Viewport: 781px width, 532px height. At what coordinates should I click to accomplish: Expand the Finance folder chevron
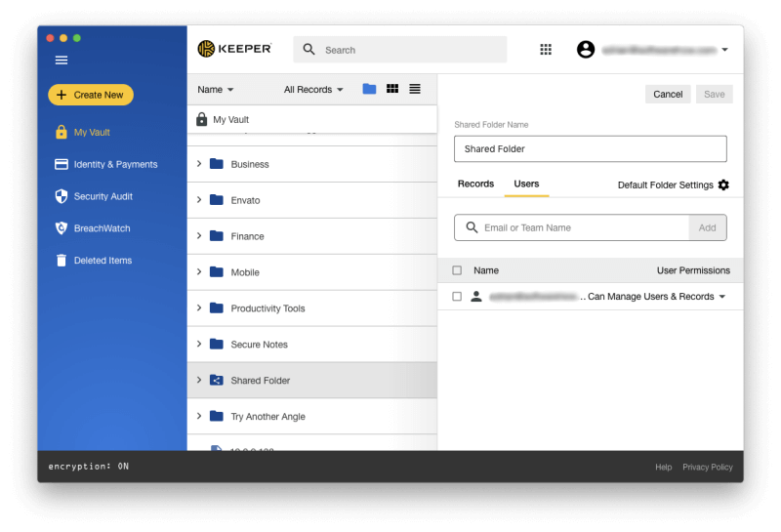tap(199, 235)
